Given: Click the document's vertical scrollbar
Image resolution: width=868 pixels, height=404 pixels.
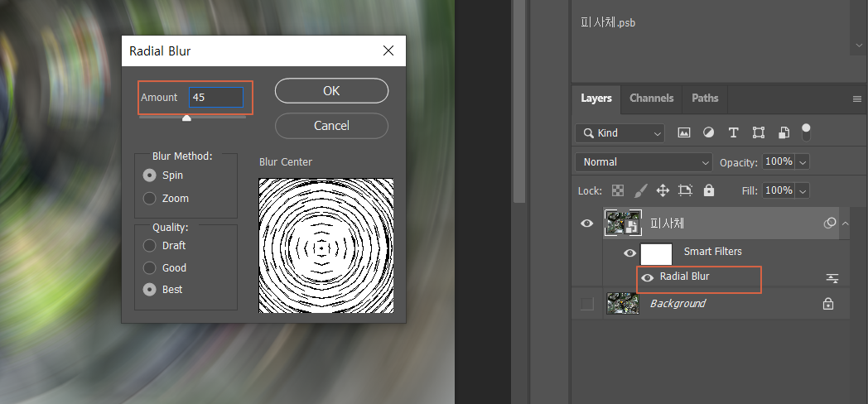Looking at the screenshot, I should point(519,99).
